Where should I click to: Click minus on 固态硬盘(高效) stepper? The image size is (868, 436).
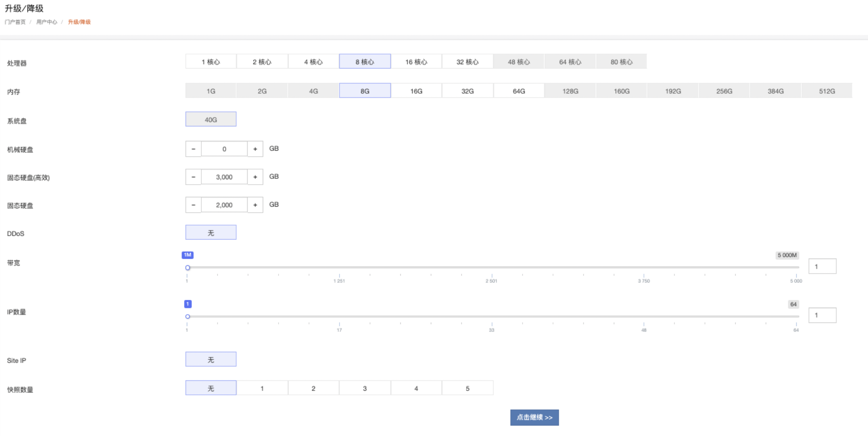(x=193, y=177)
